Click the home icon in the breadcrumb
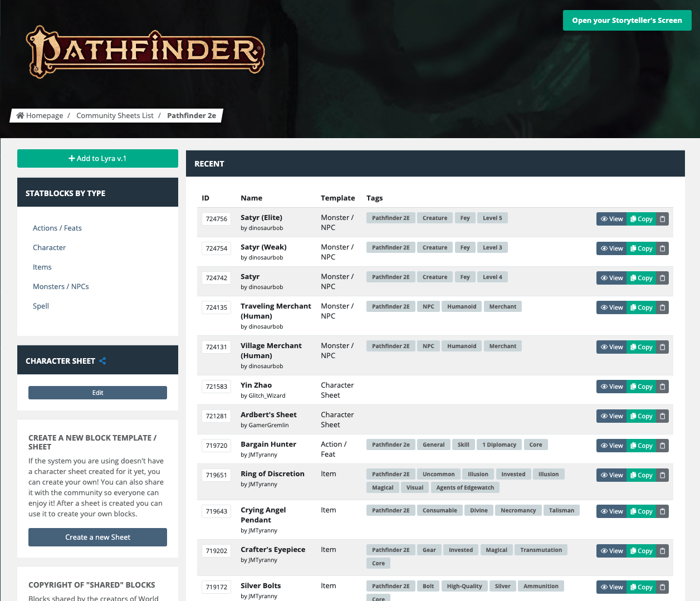 point(21,115)
